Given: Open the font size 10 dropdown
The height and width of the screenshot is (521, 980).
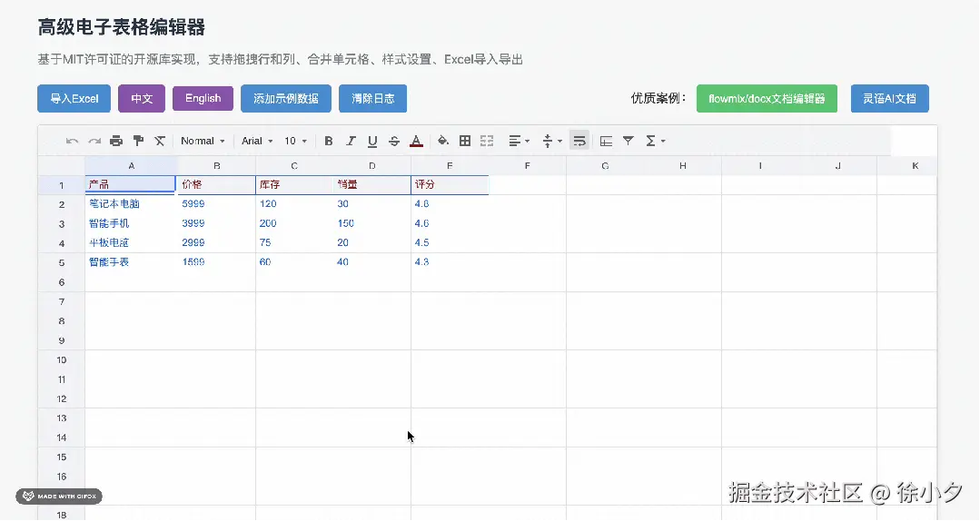Looking at the screenshot, I should 295,141.
